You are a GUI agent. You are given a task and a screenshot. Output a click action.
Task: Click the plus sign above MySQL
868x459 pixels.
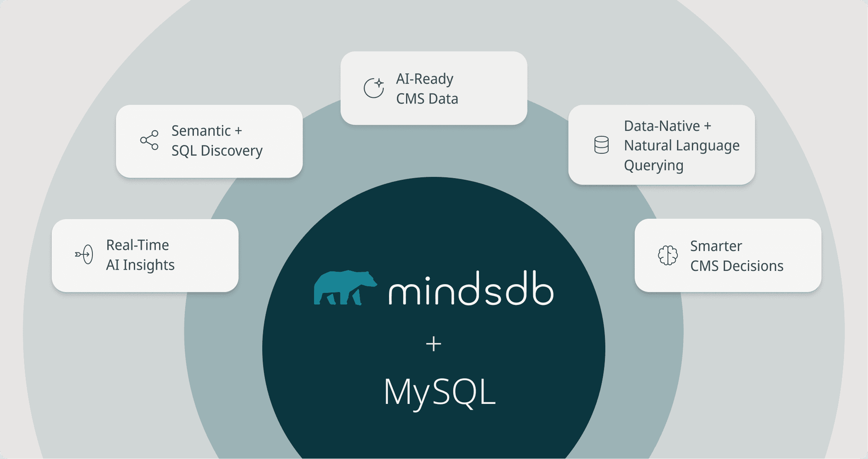coord(433,344)
